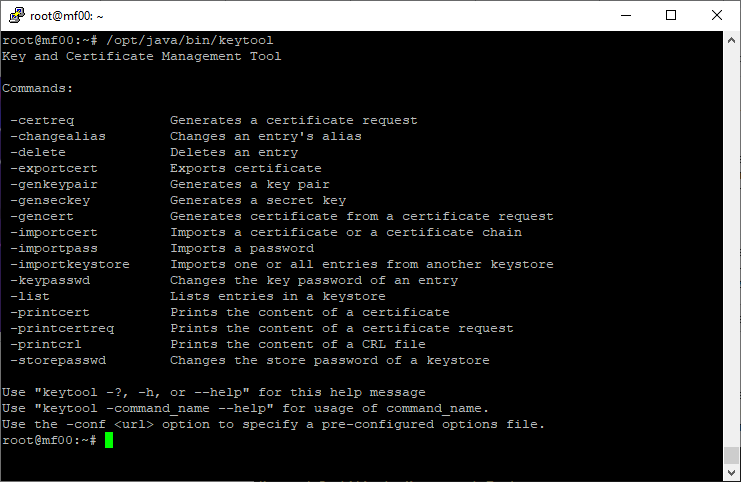This screenshot has width=741, height=482.
Task: Click "Imports one or all entries from another keystore"
Action: click(x=362, y=265)
